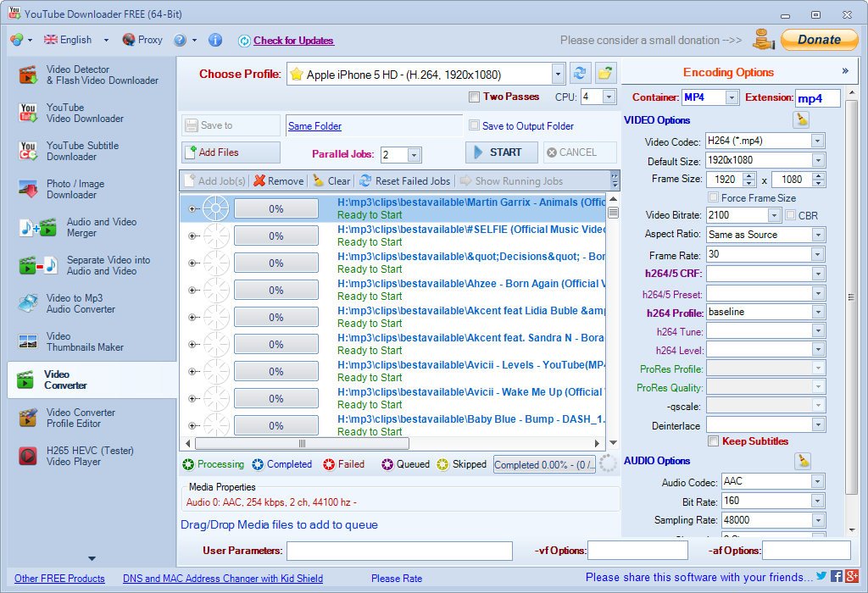This screenshot has width=868, height=593.
Task: Collapse Encoding Options panel with double chevron
Action: point(845,71)
